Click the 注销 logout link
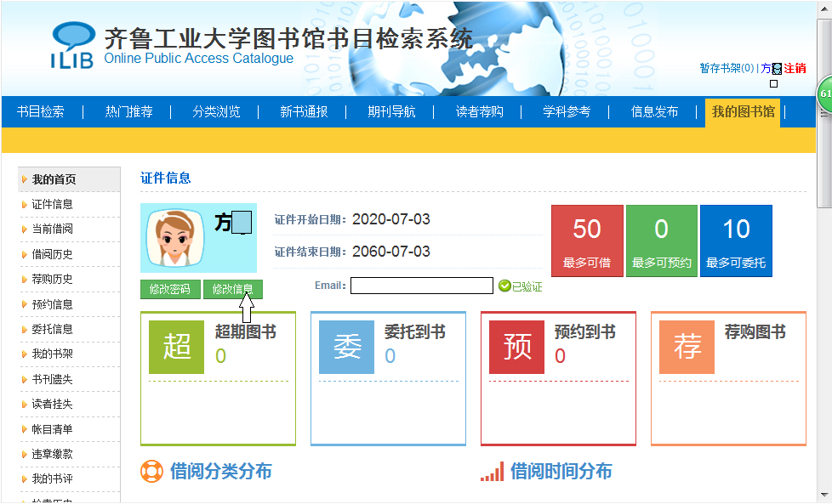 [x=795, y=68]
